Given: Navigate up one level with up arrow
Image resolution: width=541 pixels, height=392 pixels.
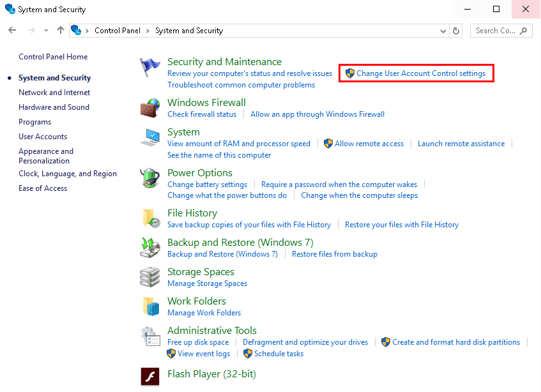Looking at the screenshot, I should coord(61,31).
